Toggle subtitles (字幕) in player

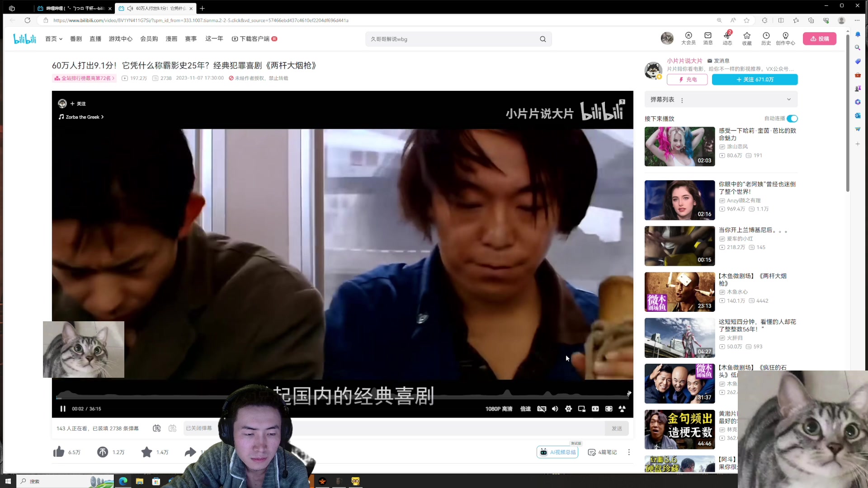tap(541, 409)
